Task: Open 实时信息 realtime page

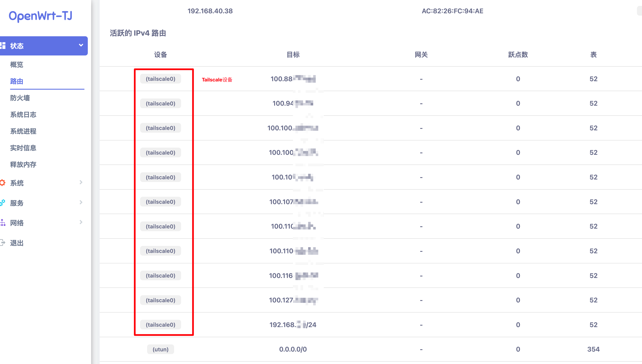Action: click(x=23, y=148)
